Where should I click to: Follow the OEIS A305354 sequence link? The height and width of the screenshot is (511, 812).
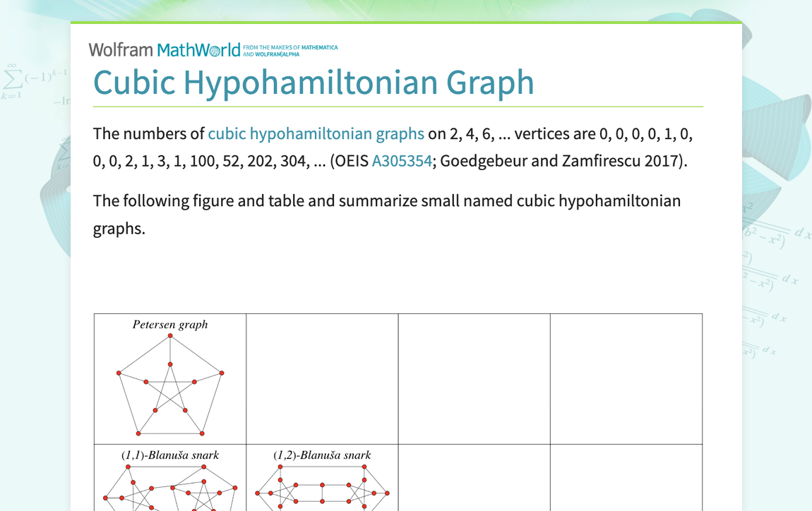[402, 160]
